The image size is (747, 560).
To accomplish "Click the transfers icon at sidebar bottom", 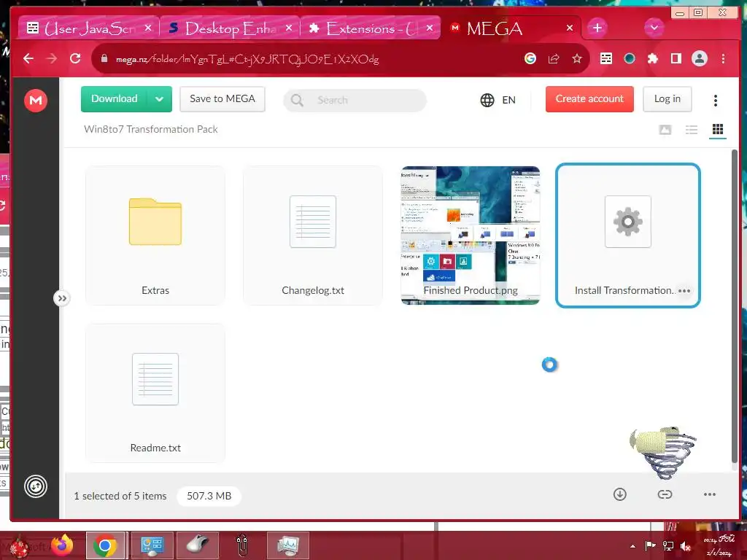I will 36,486.
